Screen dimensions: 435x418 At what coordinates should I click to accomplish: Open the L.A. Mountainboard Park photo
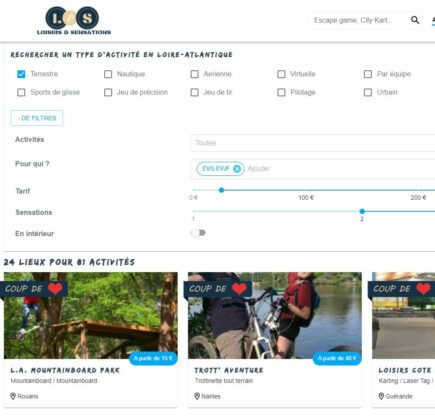click(x=91, y=315)
